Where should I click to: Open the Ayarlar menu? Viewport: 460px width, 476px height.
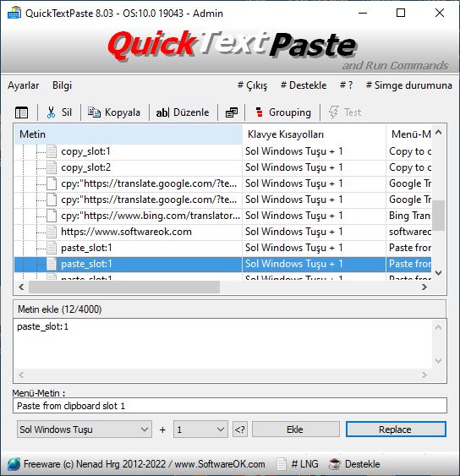tap(24, 85)
